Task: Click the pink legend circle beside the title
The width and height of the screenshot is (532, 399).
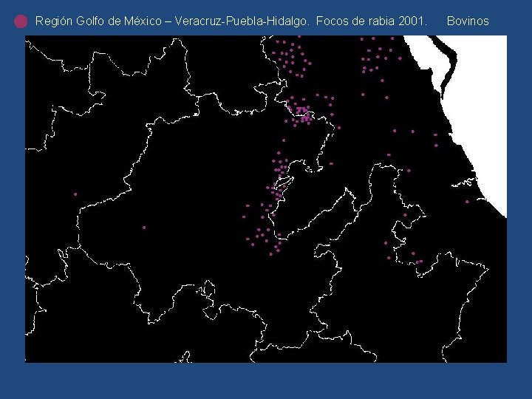Action: pyautogui.click(x=21, y=21)
